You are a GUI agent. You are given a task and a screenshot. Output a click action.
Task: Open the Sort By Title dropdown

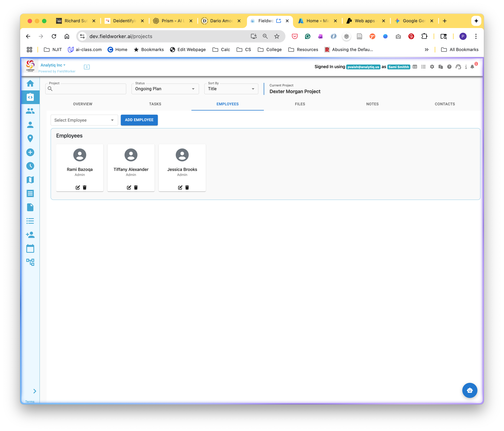[231, 89]
